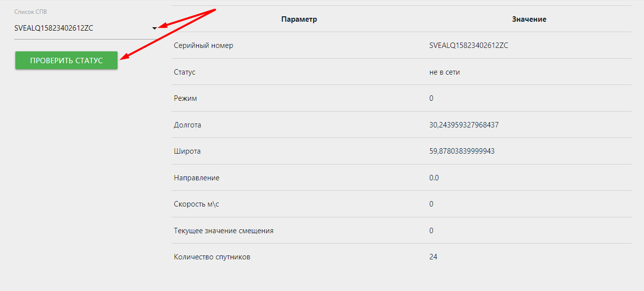Click the Статус row label
The height and width of the screenshot is (291, 644).
point(185,72)
